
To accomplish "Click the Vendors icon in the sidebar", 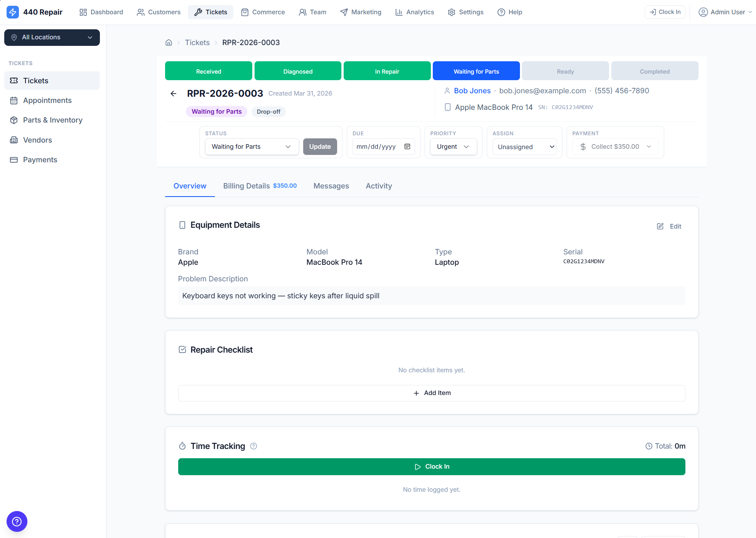I will pos(14,140).
